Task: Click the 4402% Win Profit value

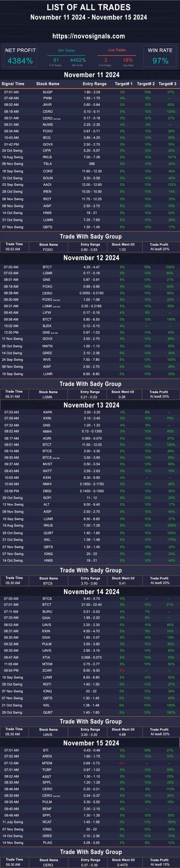Action: (x=78, y=60)
